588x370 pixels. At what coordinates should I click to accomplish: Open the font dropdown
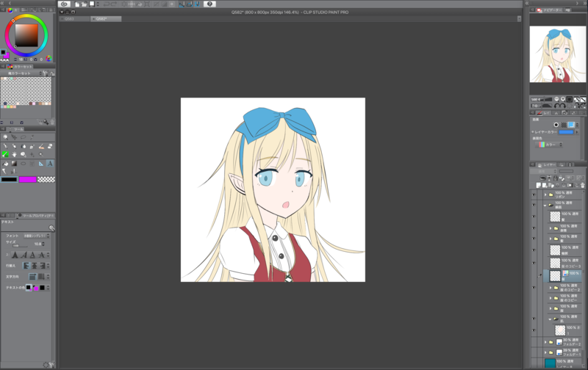point(37,236)
